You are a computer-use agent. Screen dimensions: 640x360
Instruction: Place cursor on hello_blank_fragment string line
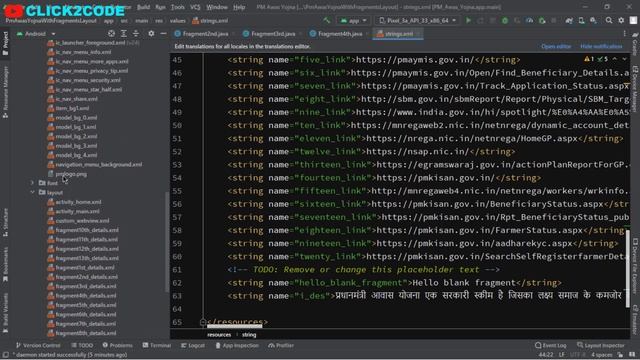(x=394, y=282)
